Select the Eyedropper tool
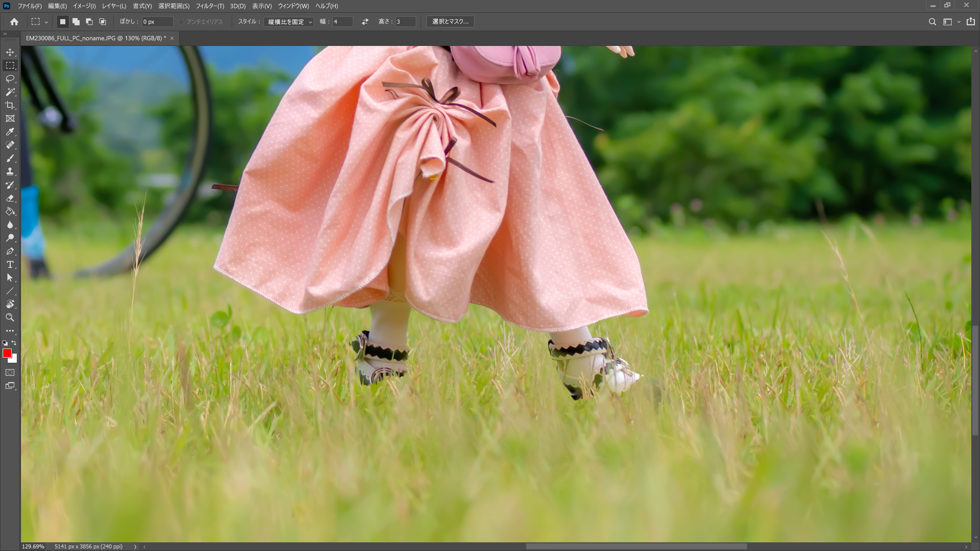The width and height of the screenshot is (980, 551). click(x=10, y=132)
